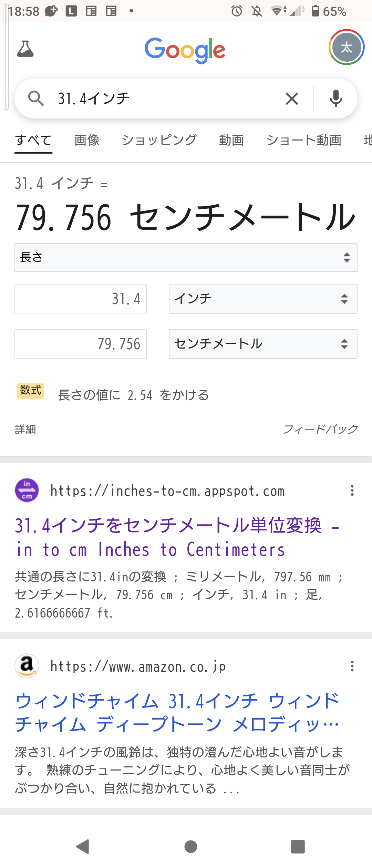This screenshot has width=372, height=868.
Task: Open more options for Amazon result
Action: (352, 666)
